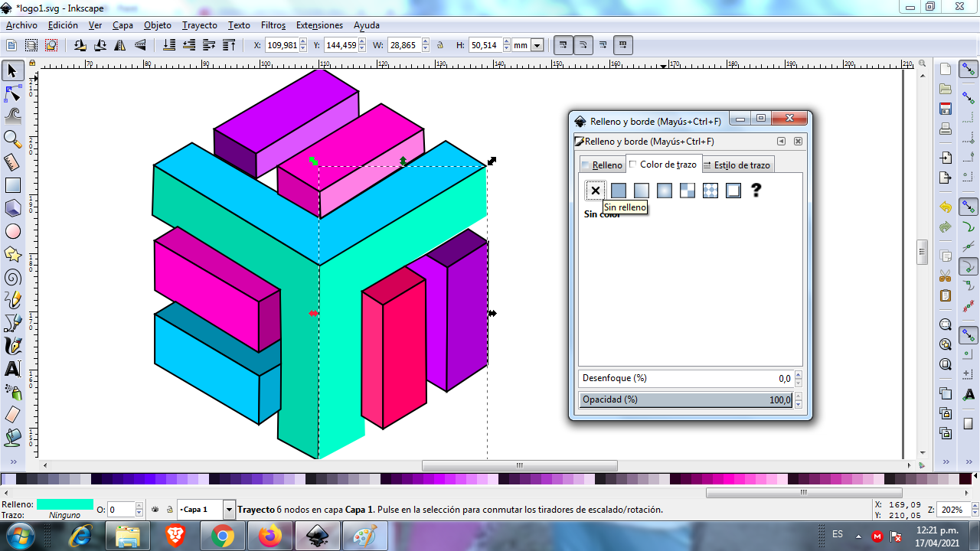Choose the Paint bucket tool
This screenshot has width=980, height=551.
pyautogui.click(x=12, y=438)
